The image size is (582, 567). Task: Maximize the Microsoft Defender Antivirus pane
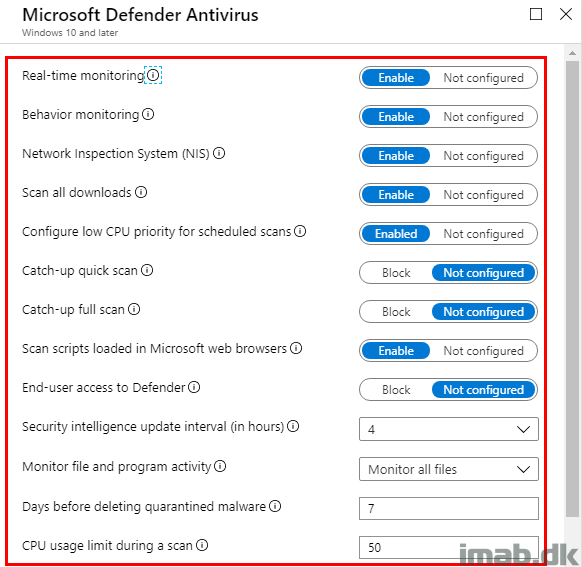click(536, 14)
